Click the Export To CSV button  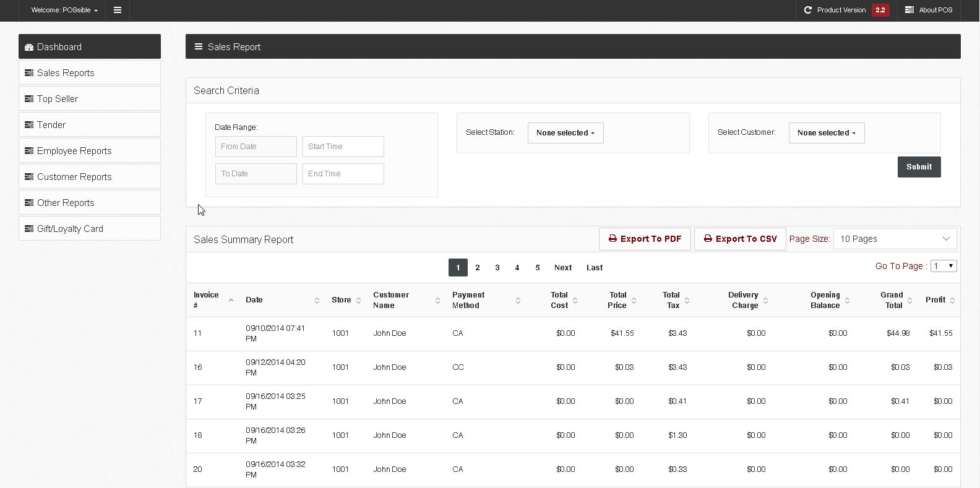pyautogui.click(x=740, y=239)
